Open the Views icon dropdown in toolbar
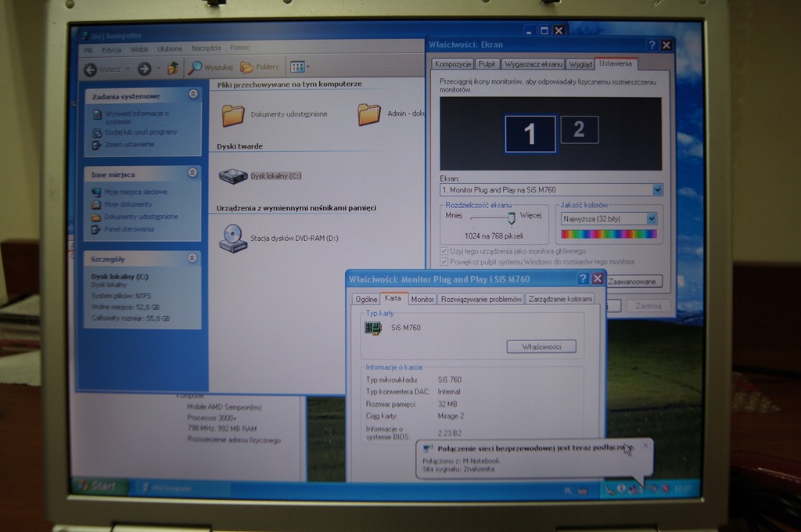This screenshot has height=532, width=801. (x=300, y=66)
